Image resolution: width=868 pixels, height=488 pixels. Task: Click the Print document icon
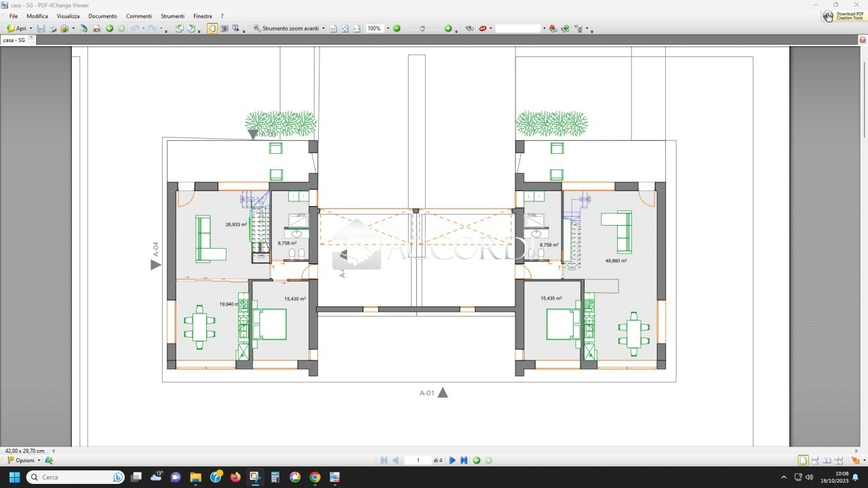click(53, 28)
